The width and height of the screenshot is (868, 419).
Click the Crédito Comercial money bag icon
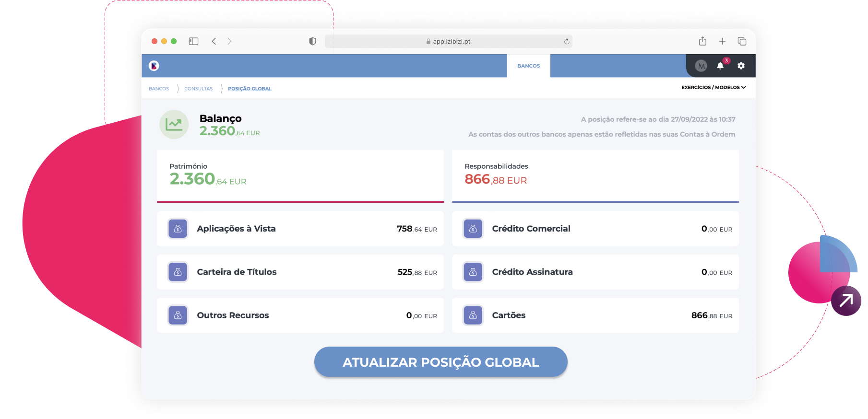point(473,229)
